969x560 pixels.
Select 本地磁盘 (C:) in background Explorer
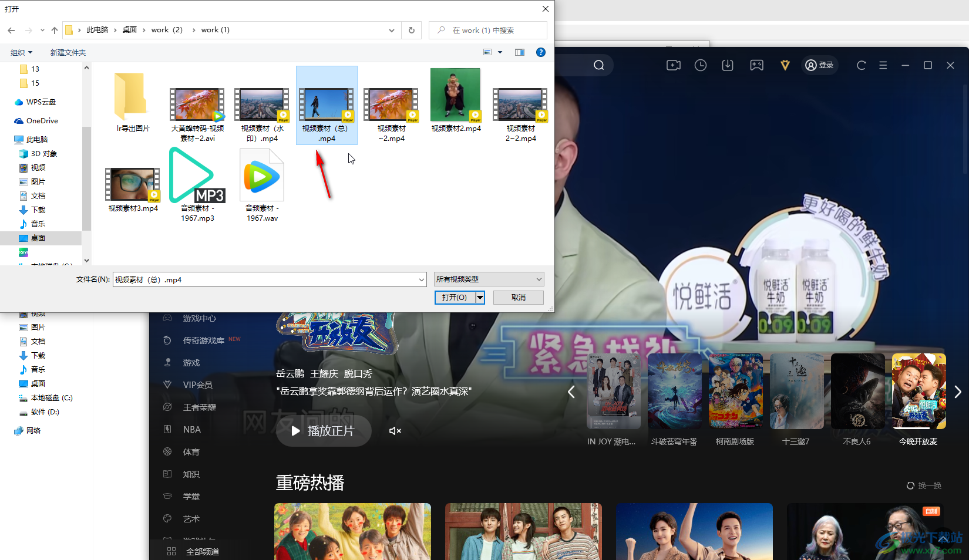click(45, 398)
